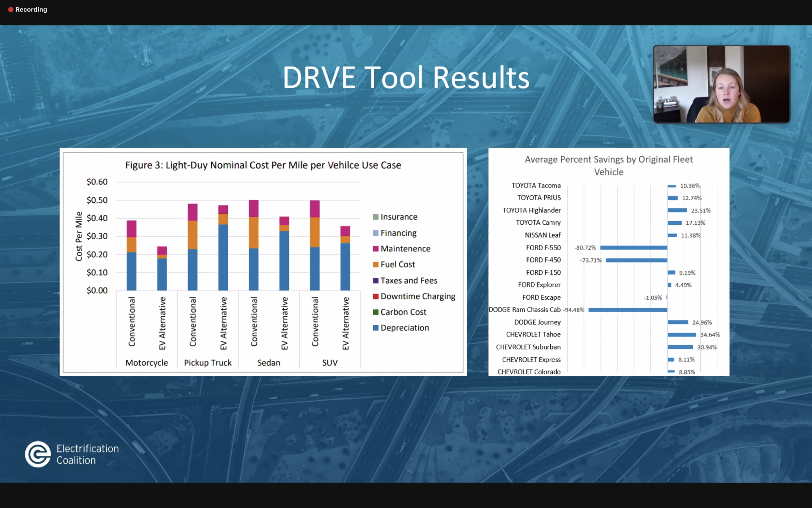Click the Cost Per Mile axis title
The height and width of the screenshot is (508, 812).
(78, 236)
